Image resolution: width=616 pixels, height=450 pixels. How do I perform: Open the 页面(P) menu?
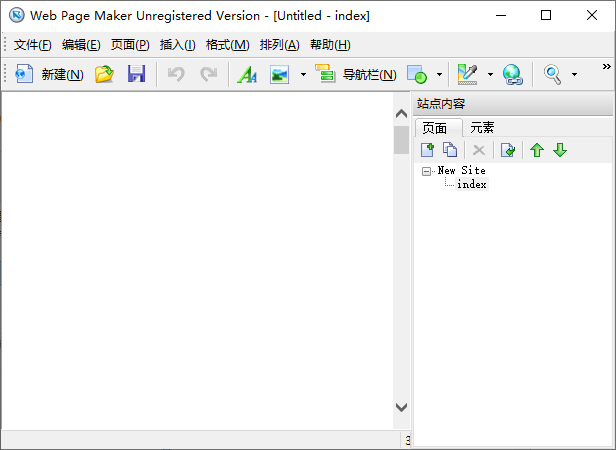[130, 45]
